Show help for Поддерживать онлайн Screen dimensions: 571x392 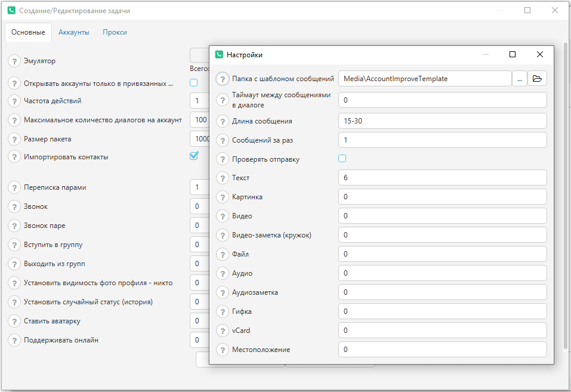point(14,340)
